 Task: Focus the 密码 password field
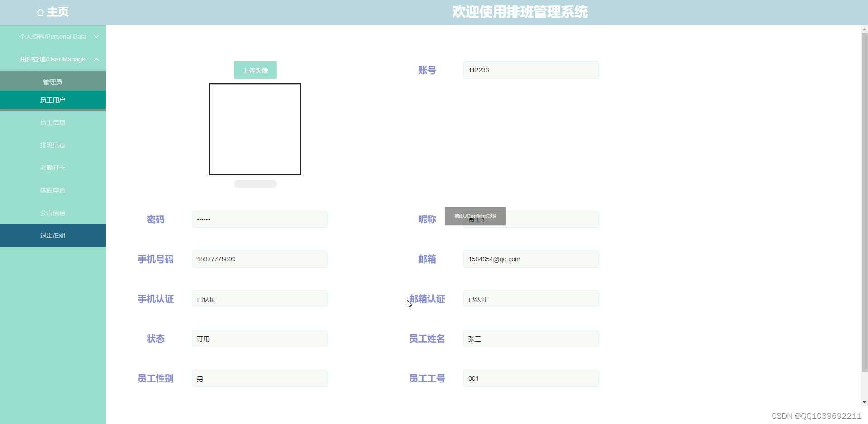point(260,219)
